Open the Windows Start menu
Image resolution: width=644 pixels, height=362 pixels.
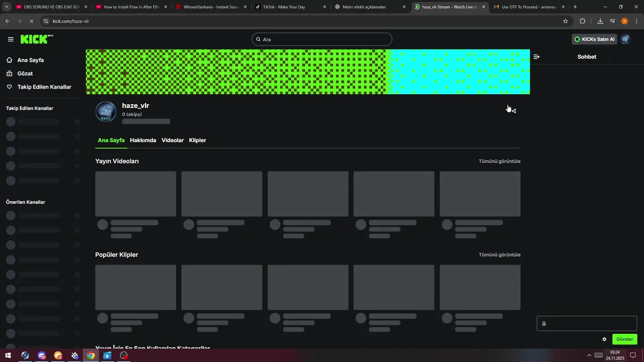point(8,355)
